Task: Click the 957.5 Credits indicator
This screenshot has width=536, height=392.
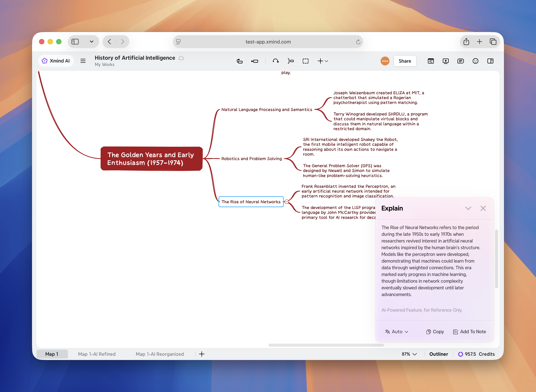Action: (476, 354)
